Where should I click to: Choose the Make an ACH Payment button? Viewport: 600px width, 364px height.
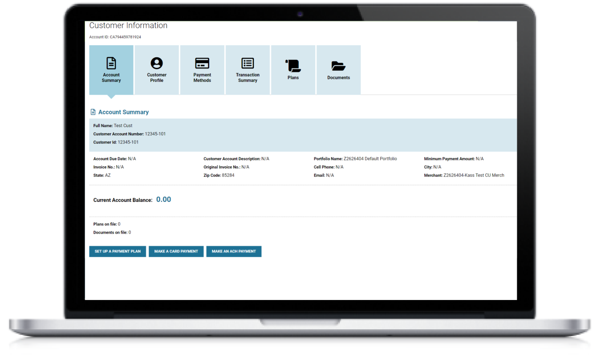tap(234, 251)
